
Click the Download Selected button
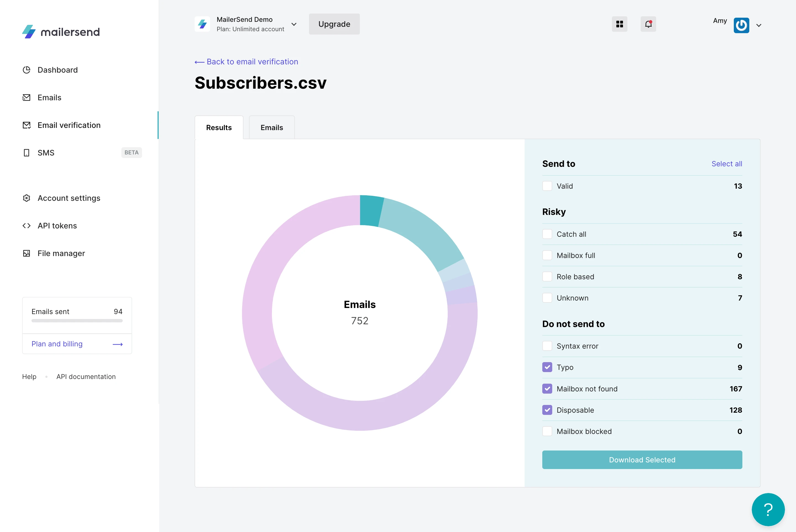[642, 460]
